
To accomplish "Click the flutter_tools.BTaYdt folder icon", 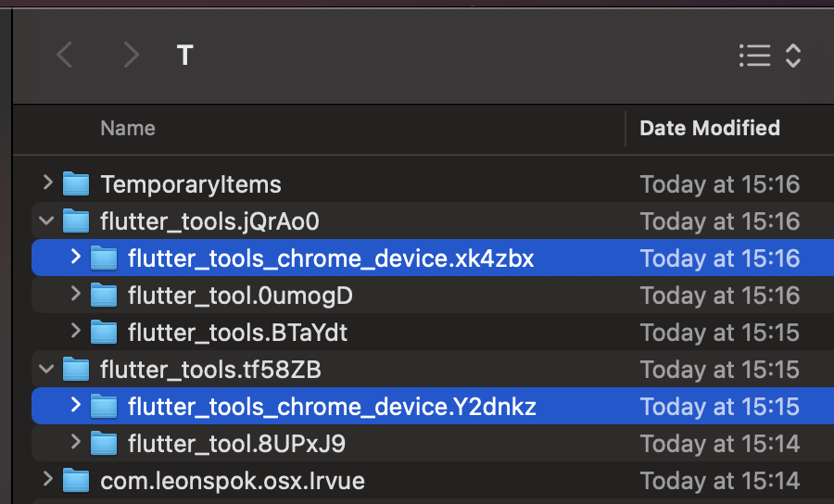I will [x=104, y=333].
